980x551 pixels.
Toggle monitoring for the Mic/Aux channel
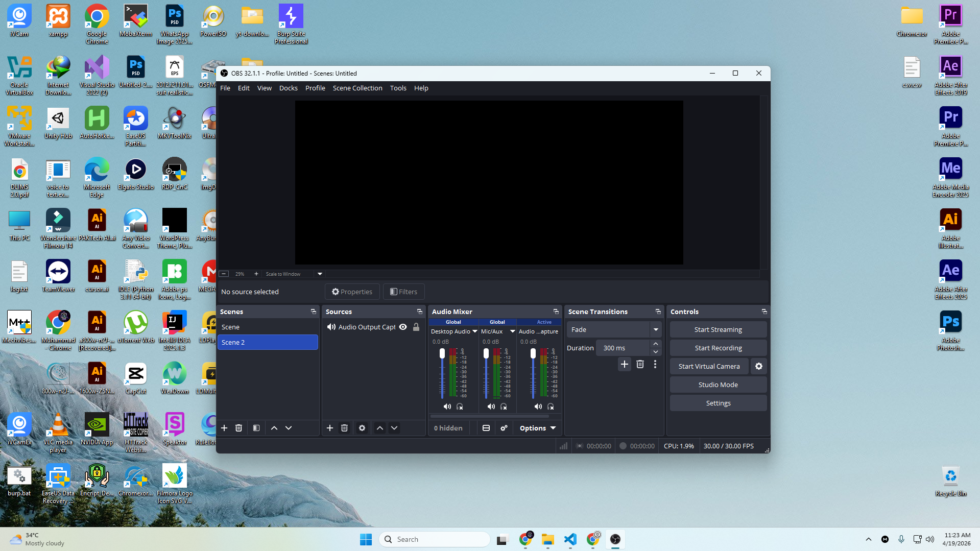click(x=504, y=406)
